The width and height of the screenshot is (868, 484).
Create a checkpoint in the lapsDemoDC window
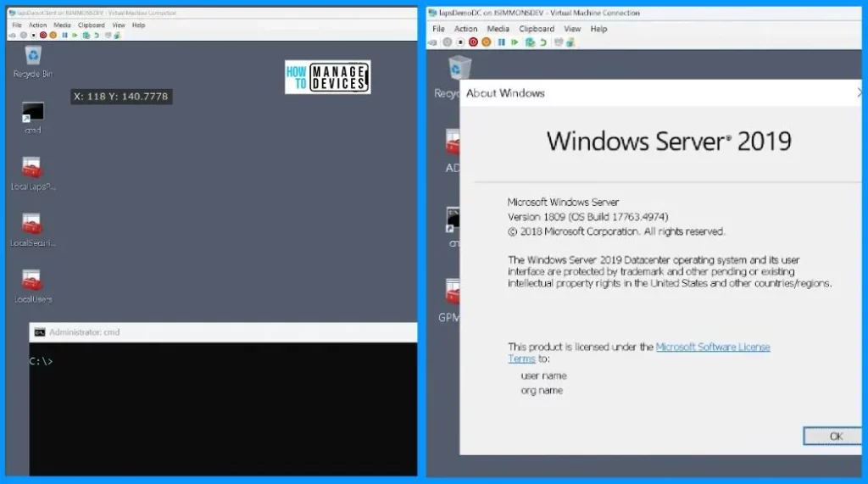(x=531, y=42)
